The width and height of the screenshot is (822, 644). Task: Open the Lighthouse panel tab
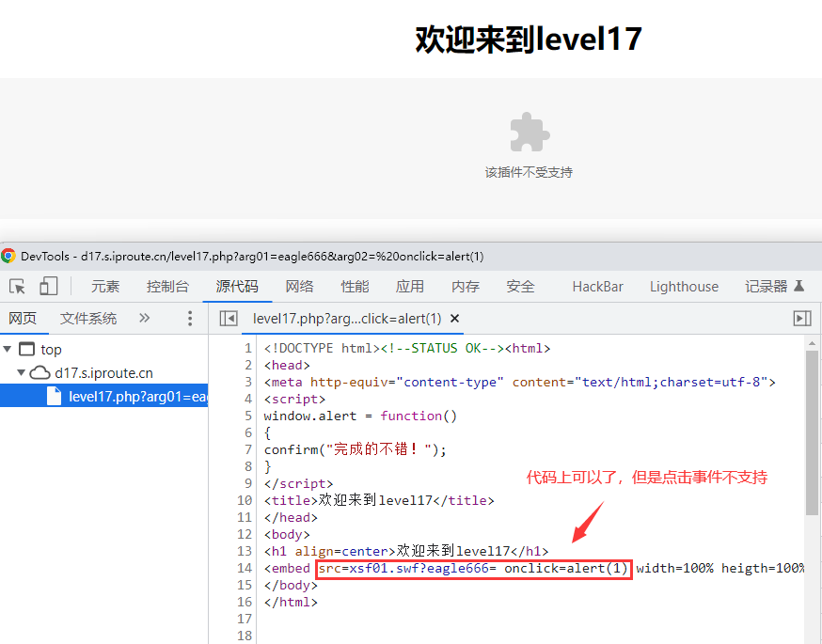[x=684, y=287]
